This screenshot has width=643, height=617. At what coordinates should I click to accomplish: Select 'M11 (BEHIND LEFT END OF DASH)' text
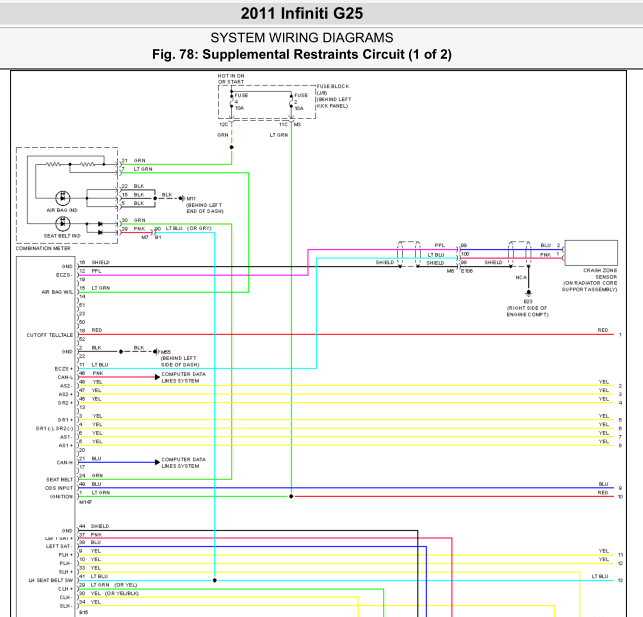click(x=205, y=205)
